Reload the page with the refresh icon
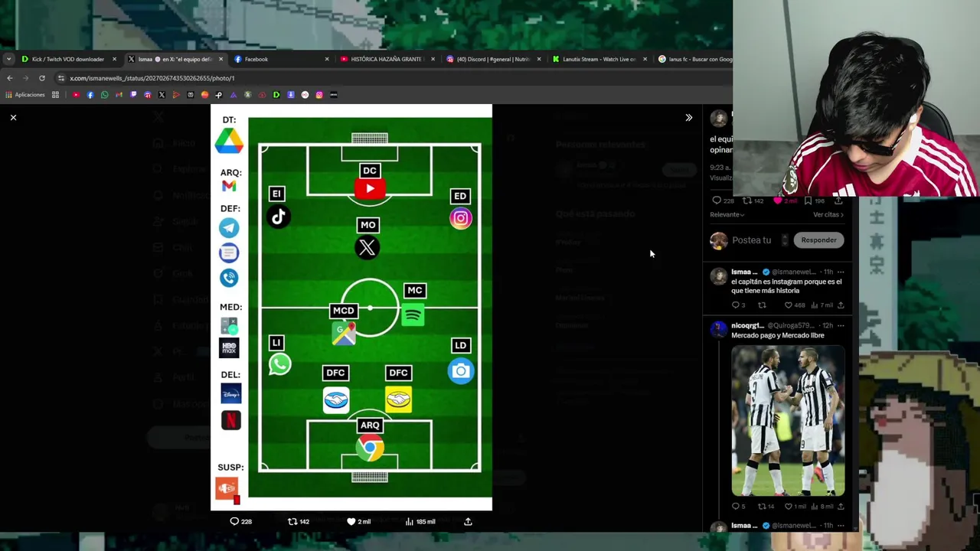This screenshot has width=980, height=551. 41,78
